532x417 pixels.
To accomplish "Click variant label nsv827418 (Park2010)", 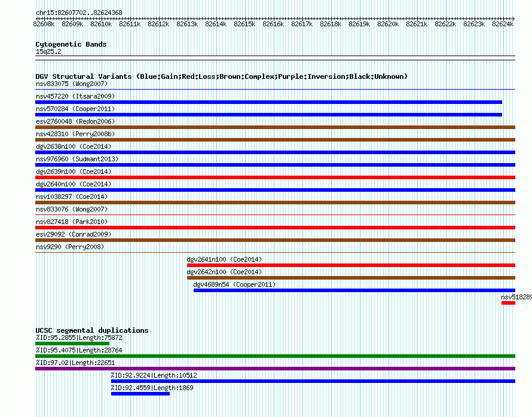I will pyautogui.click(x=72, y=222).
